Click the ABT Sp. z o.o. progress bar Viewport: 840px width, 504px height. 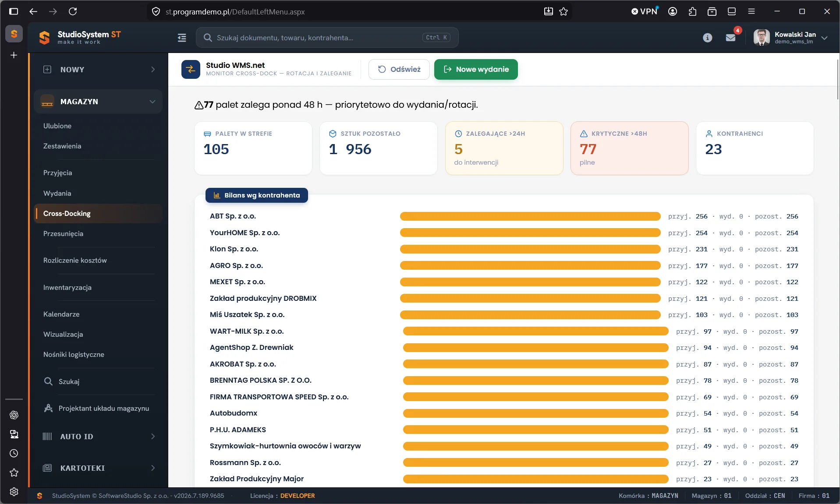tap(530, 216)
